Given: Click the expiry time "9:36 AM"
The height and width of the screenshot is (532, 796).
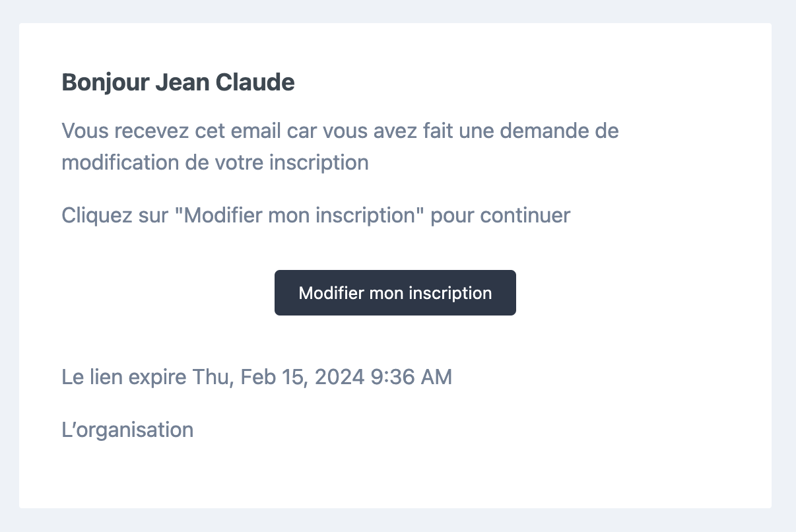Looking at the screenshot, I should (x=411, y=378).
